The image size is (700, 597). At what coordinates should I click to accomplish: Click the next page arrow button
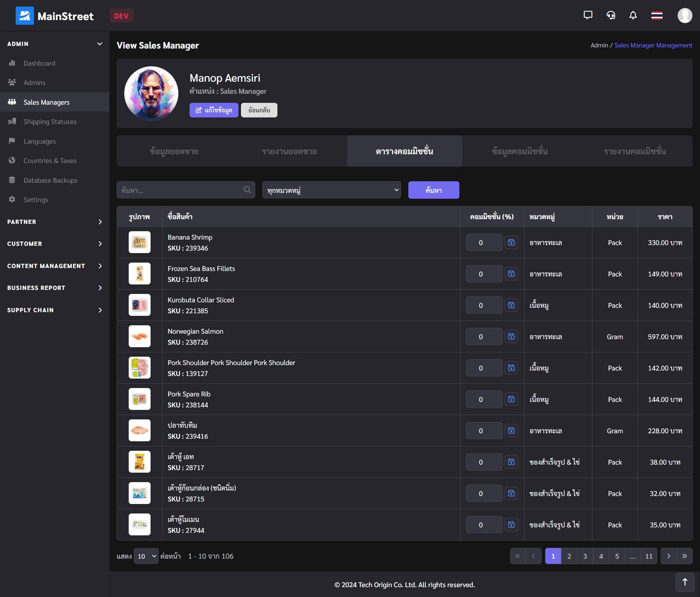pos(668,556)
